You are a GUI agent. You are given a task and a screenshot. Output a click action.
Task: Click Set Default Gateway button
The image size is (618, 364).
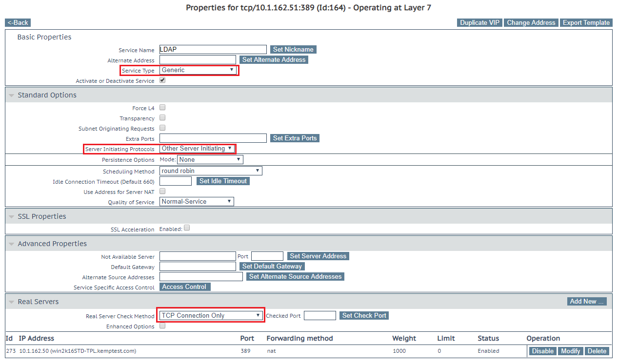tap(272, 267)
